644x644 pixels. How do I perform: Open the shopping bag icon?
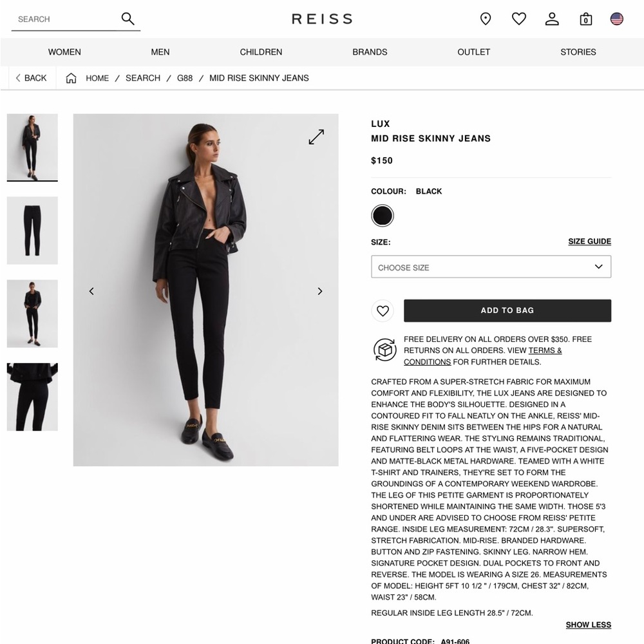click(585, 19)
